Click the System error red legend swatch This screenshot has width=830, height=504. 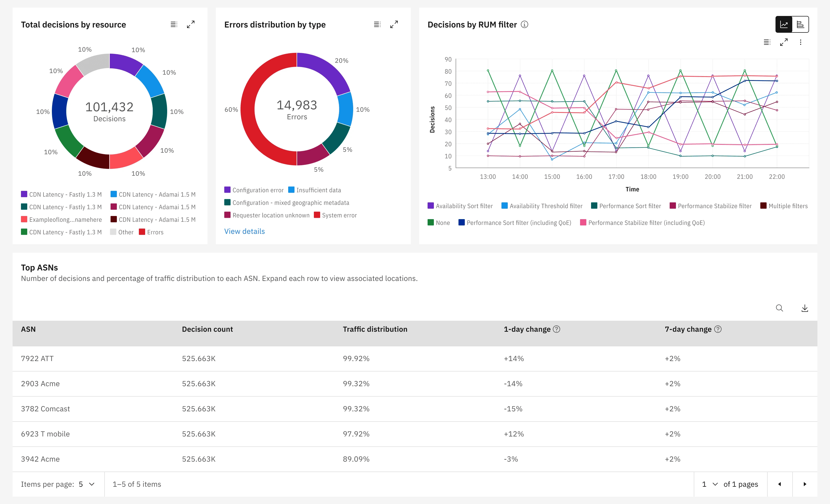pos(317,215)
